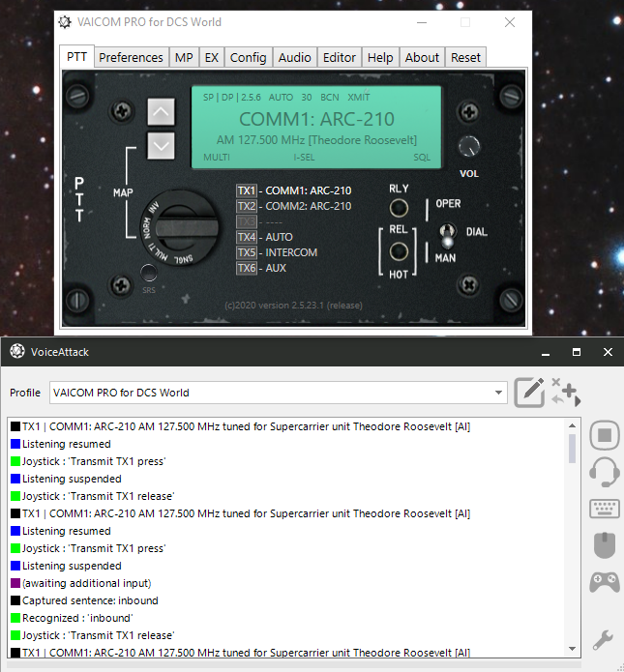Select the first 'Listening resumed' log entry
624x672 pixels.
tap(61, 444)
